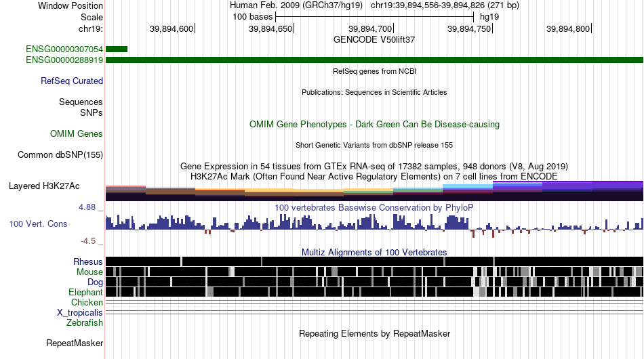Image resolution: width=644 pixels, height=359 pixels.
Task: Click the chr19: ruler label
Action: coord(91,28)
